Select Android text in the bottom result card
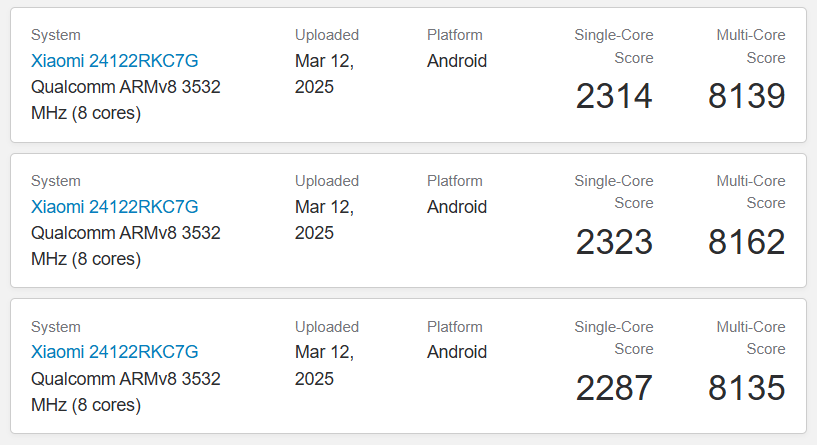Viewport: 817px width, 445px height. (457, 352)
